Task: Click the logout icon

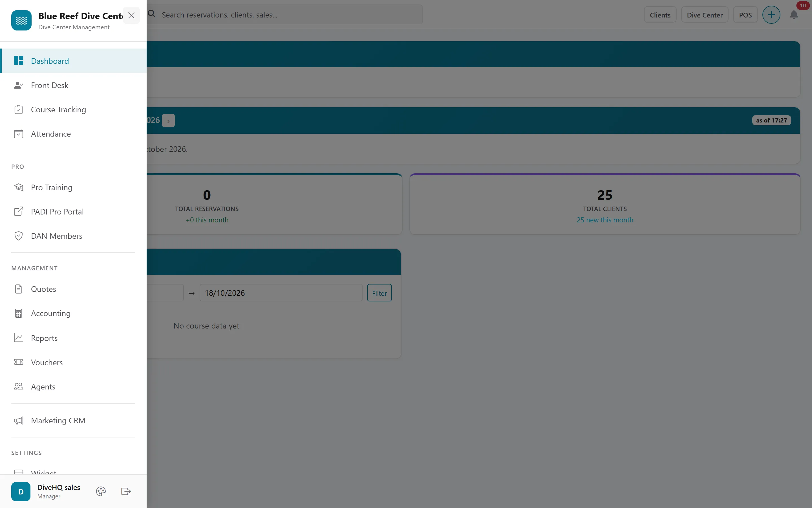Action: [126, 492]
